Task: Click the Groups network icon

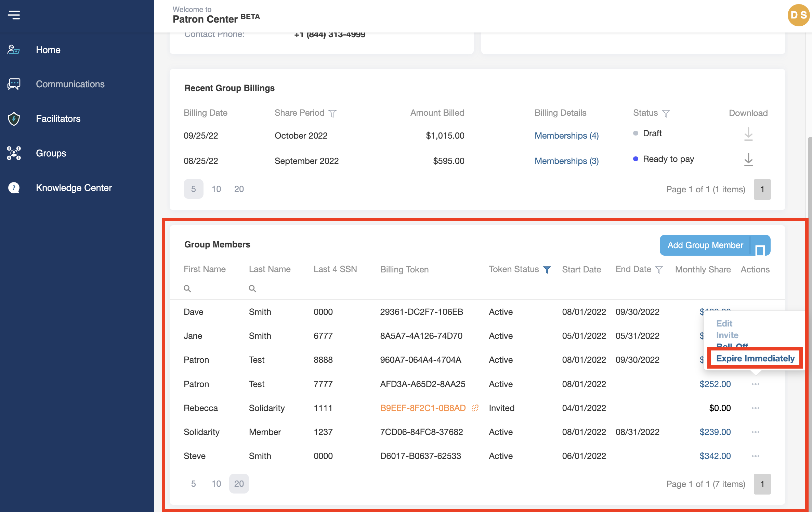Action: pos(14,153)
